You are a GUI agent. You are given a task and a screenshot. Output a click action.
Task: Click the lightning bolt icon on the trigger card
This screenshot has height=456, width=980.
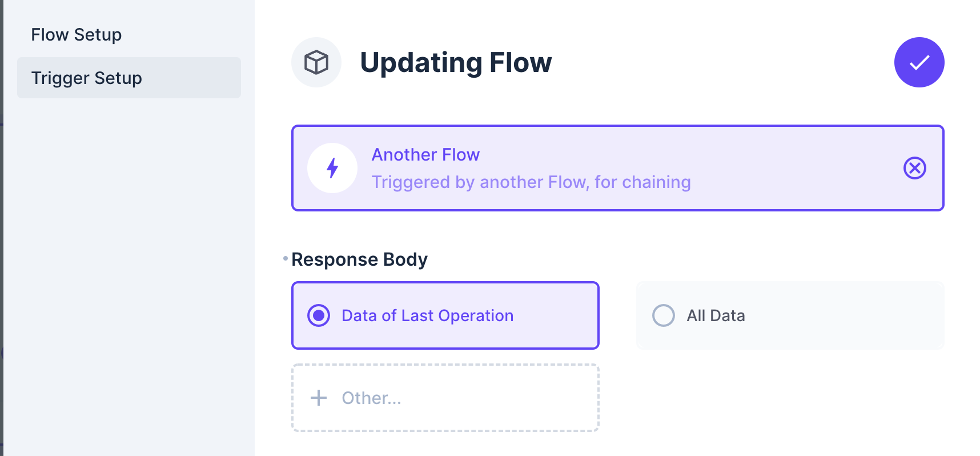(332, 167)
